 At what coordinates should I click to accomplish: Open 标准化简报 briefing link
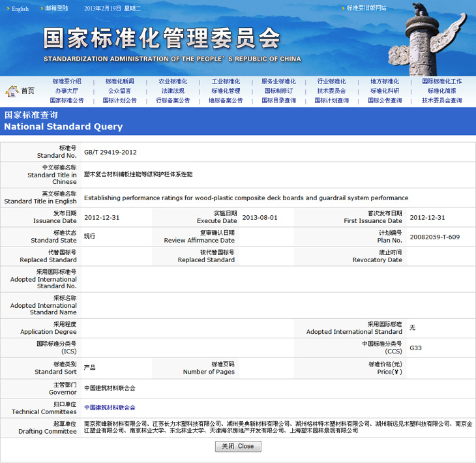click(441, 91)
